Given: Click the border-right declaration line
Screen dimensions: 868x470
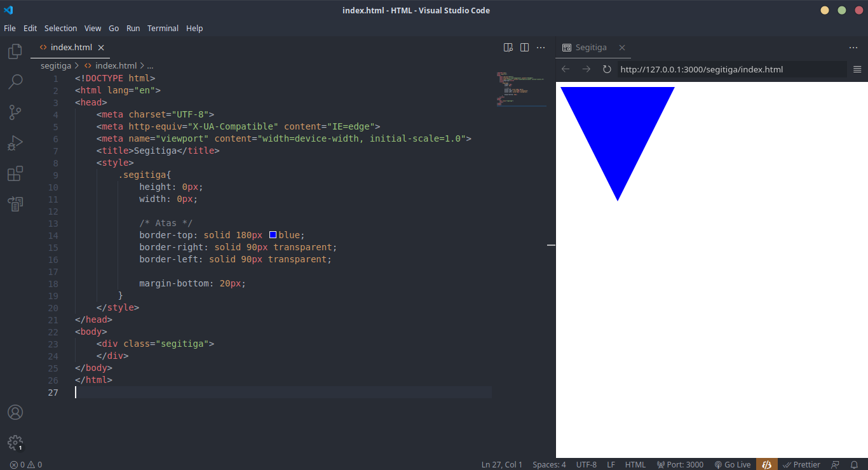Looking at the screenshot, I should click(238, 247).
